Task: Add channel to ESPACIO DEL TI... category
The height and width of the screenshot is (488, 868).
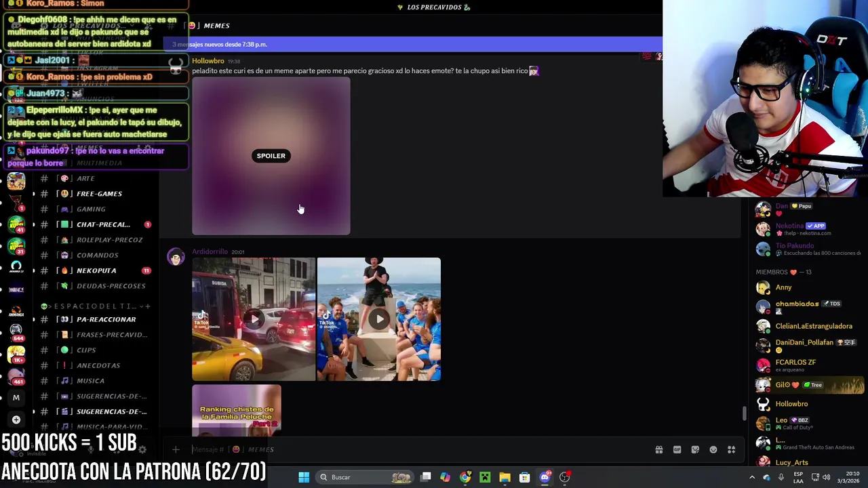Action: pyautogui.click(x=148, y=306)
